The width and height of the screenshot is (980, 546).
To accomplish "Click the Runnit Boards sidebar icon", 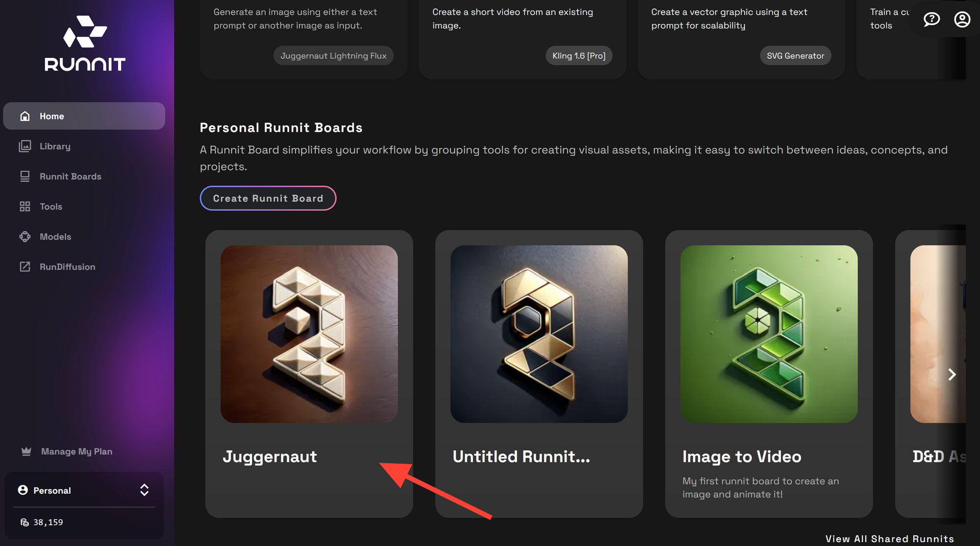I will click(25, 176).
